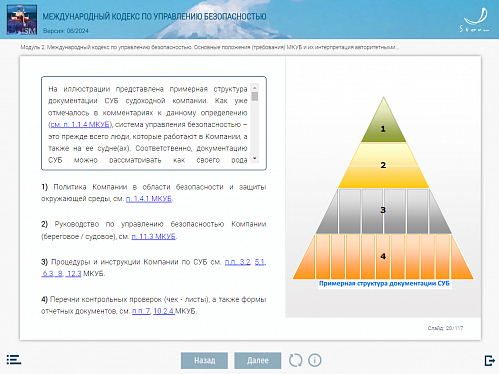Open the п. 11.3 МКУБ link
This screenshot has width=499, height=374.
click(x=154, y=237)
